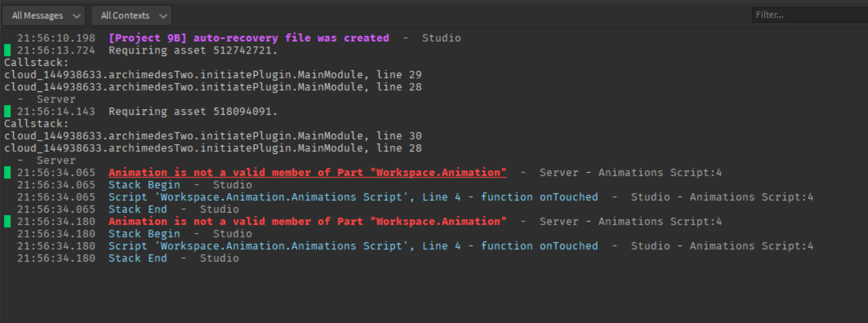This screenshot has height=323, width=868.
Task: Select the red Animation error at 21:56:34.180
Action: click(308, 222)
